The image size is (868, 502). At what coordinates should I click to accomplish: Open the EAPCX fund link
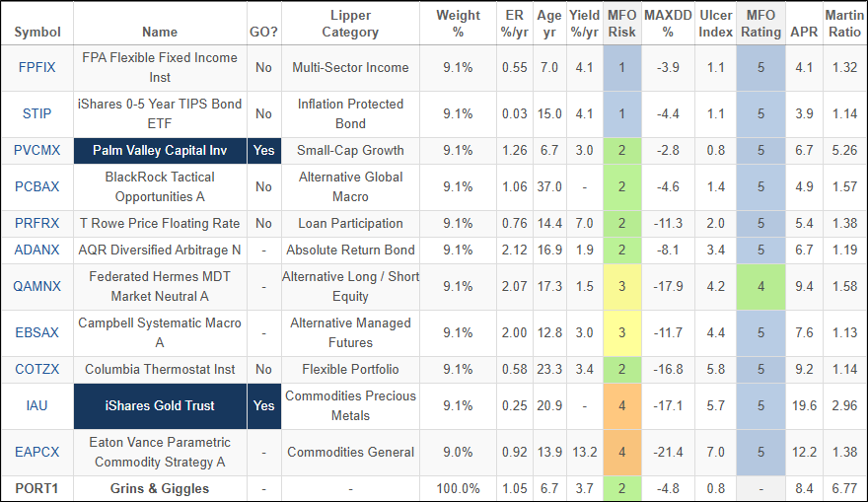pyautogui.click(x=37, y=452)
